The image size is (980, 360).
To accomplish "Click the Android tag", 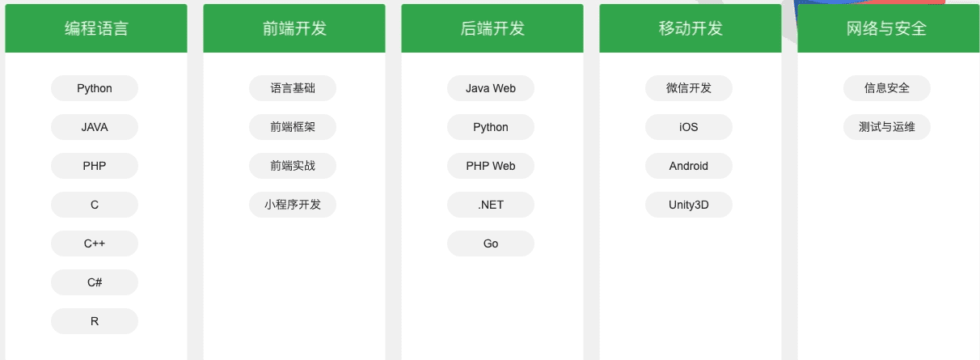I will pyautogui.click(x=689, y=166).
